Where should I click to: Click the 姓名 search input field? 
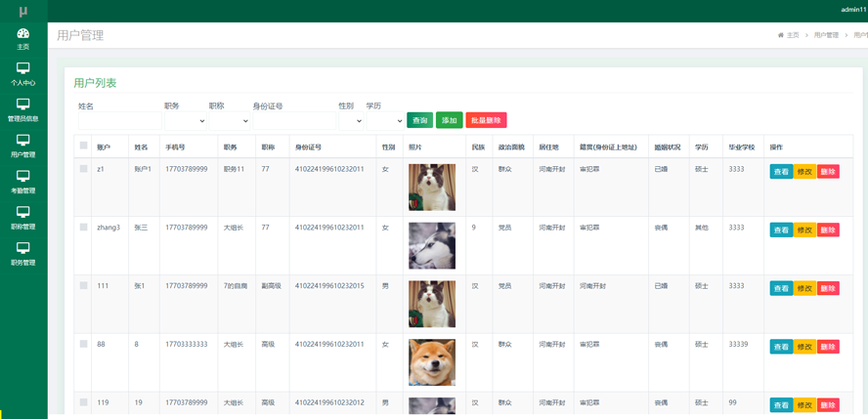(120, 120)
